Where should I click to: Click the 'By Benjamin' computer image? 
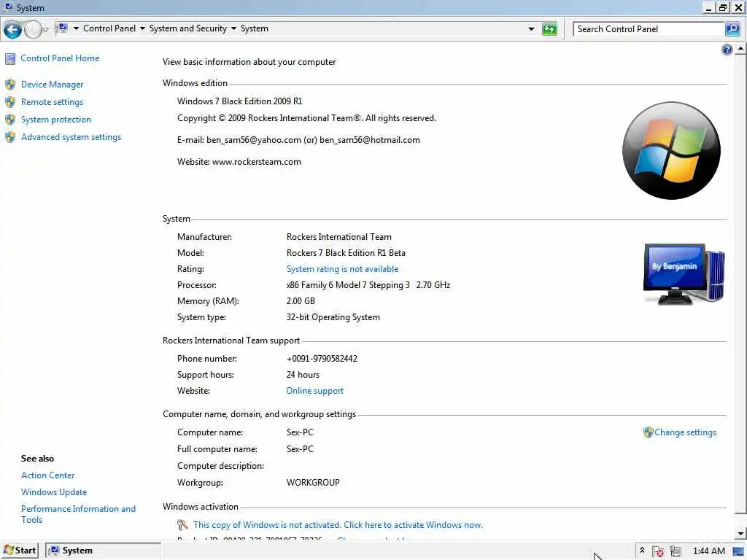[x=684, y=274]
